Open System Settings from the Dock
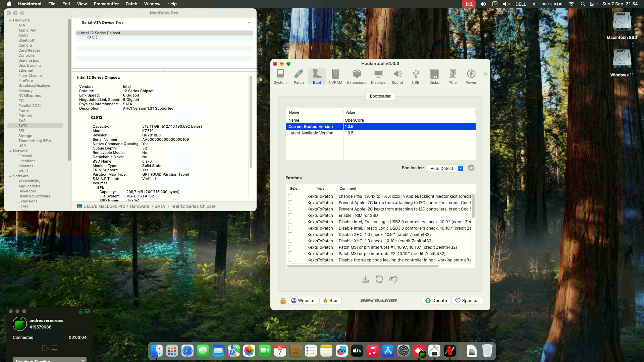 click(404, 351)
